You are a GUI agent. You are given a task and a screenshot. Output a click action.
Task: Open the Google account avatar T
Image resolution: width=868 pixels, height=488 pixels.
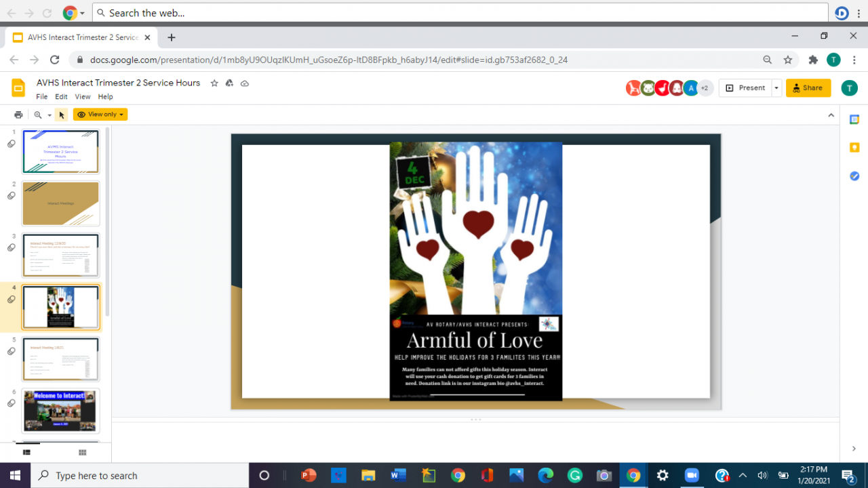coord(849,88)
